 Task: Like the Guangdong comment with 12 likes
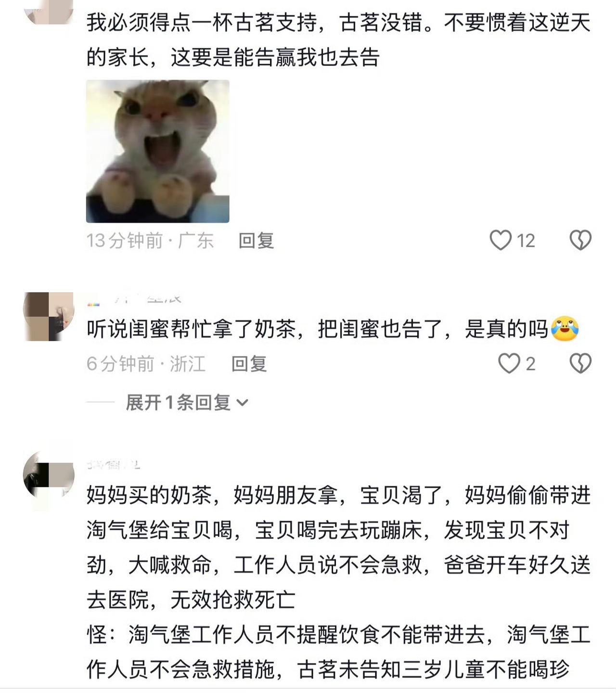coord(500,240)
